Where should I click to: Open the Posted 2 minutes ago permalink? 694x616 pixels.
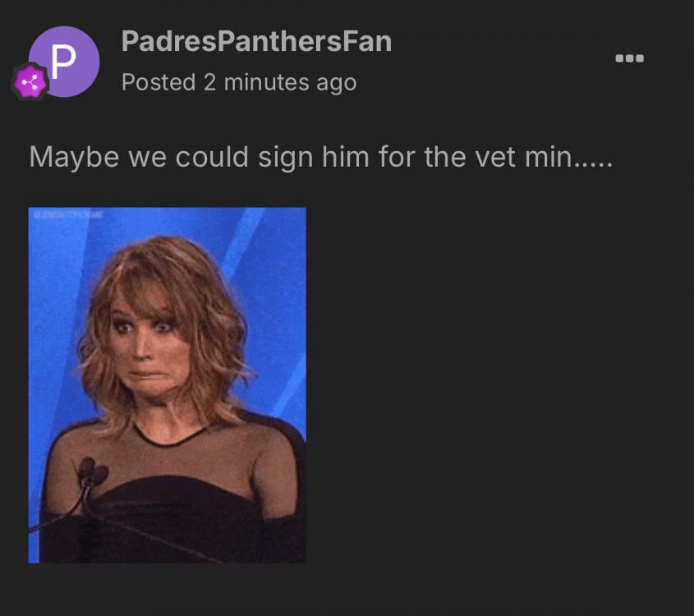(239, 82)
